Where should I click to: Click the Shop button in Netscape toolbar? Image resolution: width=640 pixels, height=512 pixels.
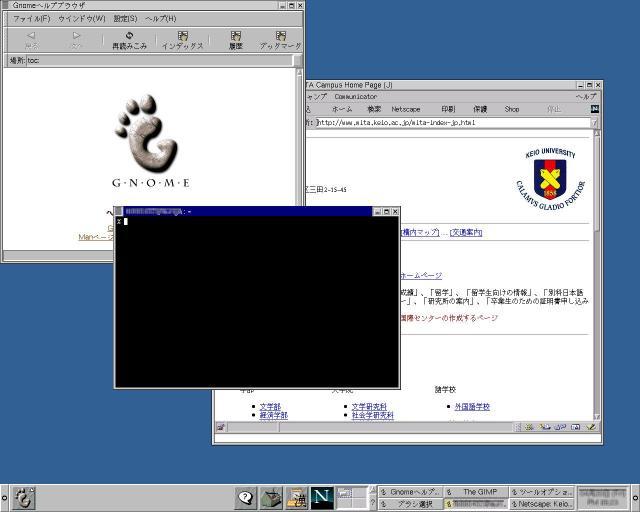point(511,109)
